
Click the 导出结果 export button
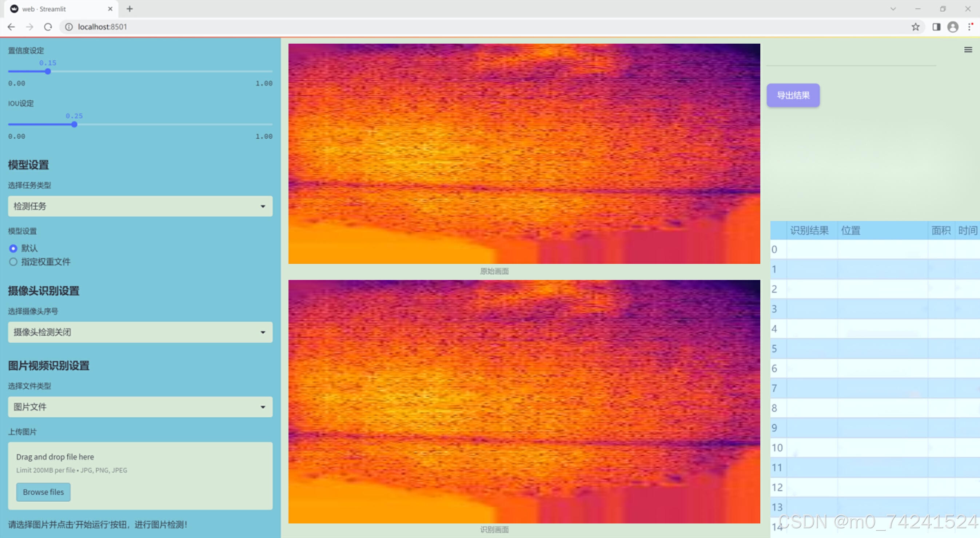point(793,96)
